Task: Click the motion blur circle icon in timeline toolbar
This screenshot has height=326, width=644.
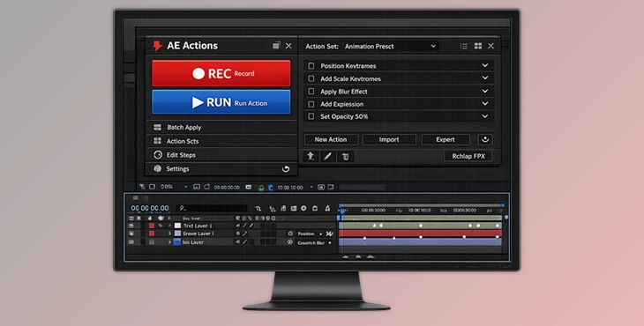Action: (x=304, y=208)
